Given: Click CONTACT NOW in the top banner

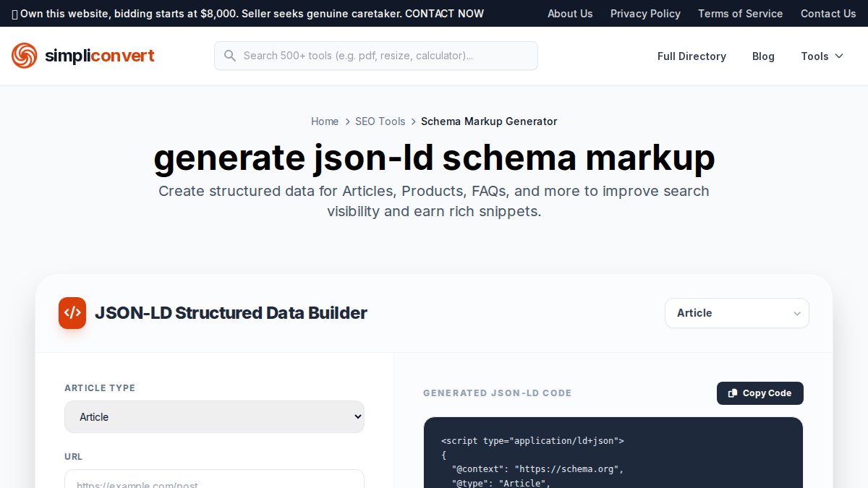Looking at the screenshot, I should tap(444, 13).
